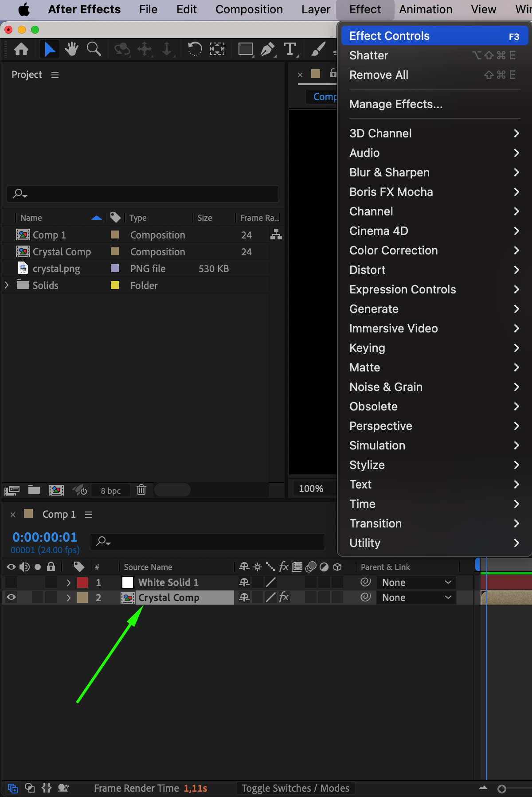This screenshot has height=797, width=532.
Task: Create a new composition from Project panel footer
Action: pos(56,490)
